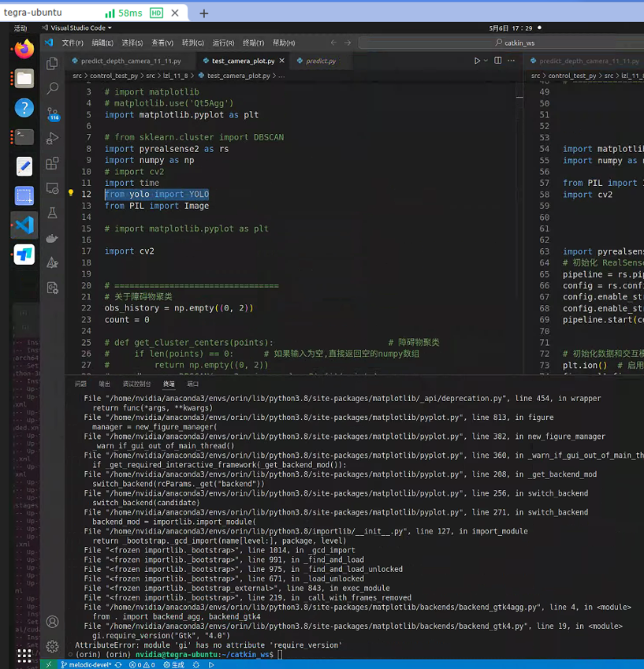Switch to the predict_depth_camera_11_11.py tab

pos(131,61)
